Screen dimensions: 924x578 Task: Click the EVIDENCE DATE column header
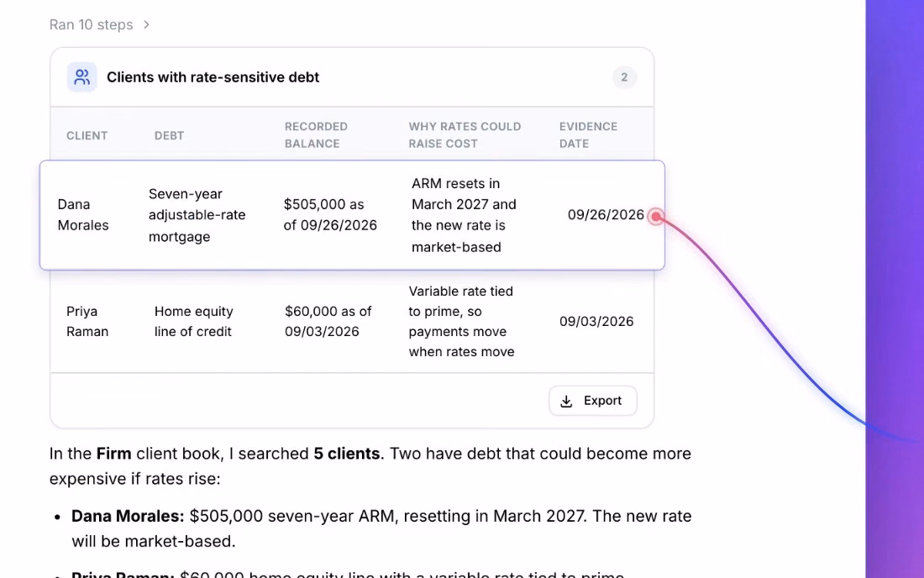pyautogui.click(x=588, y=135)
